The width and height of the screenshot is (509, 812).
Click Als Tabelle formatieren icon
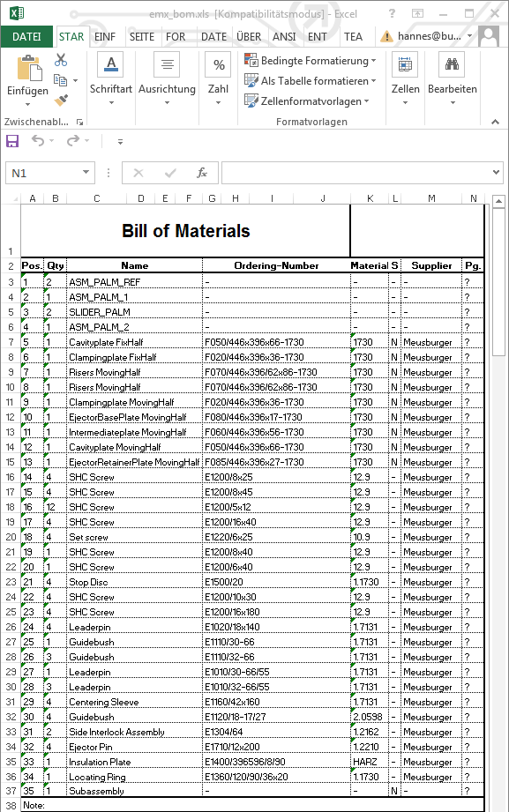pos(251,81)
